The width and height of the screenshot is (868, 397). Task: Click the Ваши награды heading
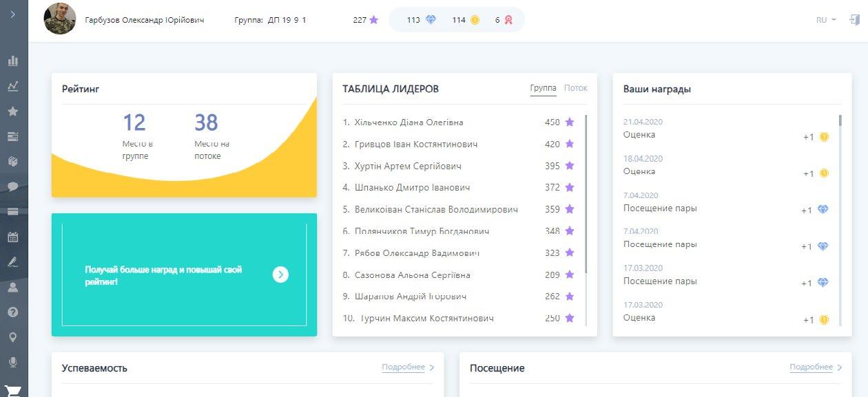tap(657, 89)
